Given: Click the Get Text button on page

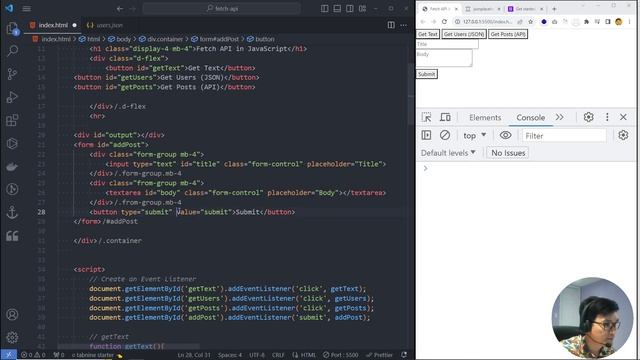Looking at the screenshot, I should point(428,34).
